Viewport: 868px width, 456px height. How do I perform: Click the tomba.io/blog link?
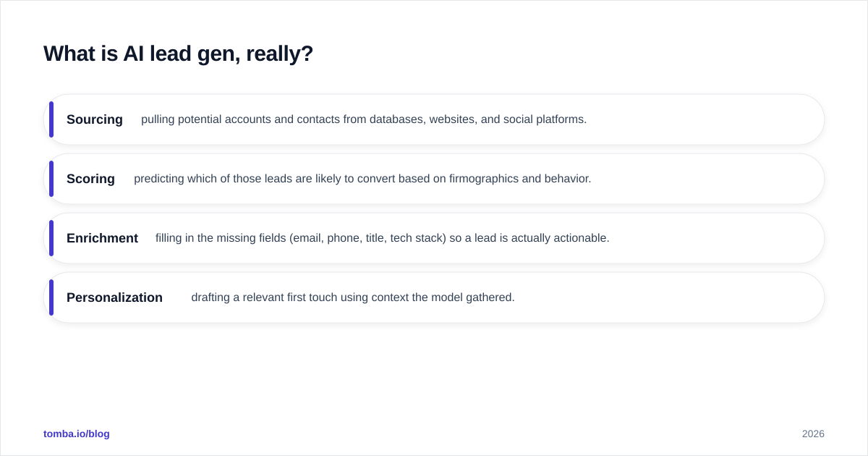[x=77, y=434]
